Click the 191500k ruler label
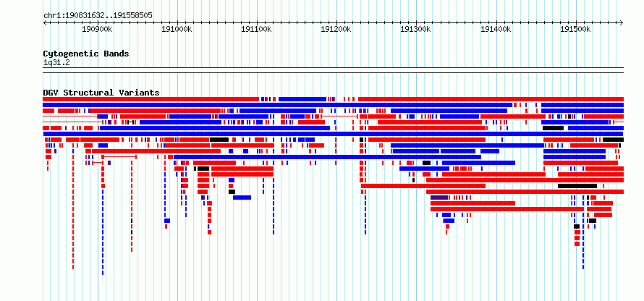Viewport: 644px width, 301px height. 576,29
